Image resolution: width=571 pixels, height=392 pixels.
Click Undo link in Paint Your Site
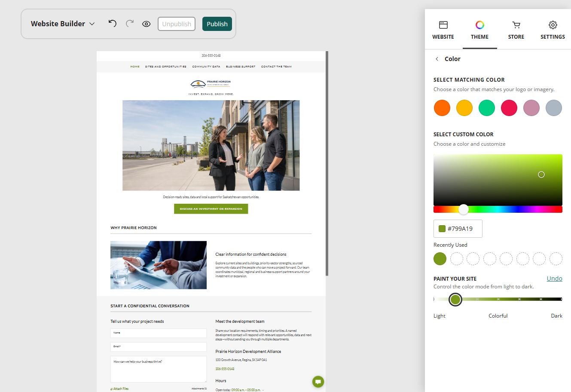(554, 279)
